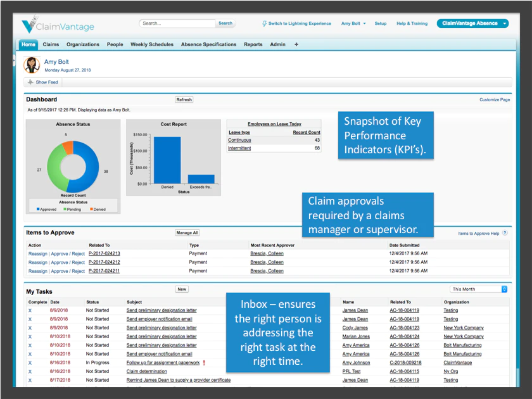Open the Admin tab
This screenshot has width=532, height=399.
[277, 44]
